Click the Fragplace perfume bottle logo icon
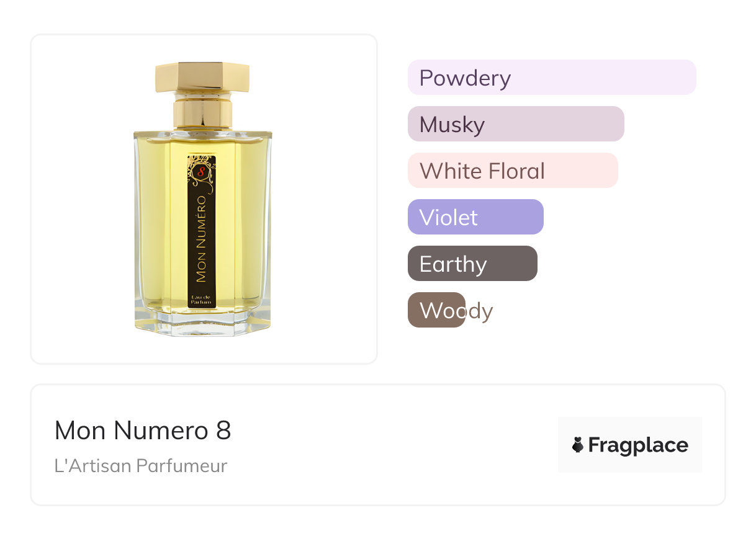Image resolution: width=756 pixels, height=536 pixels. tap(578, 445)
